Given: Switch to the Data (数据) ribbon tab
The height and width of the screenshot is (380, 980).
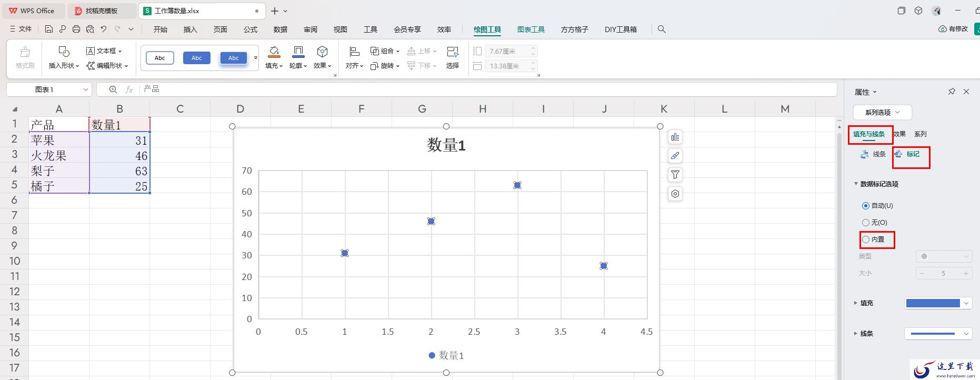Looking at the screenshot, I should [x=281, y=29].
